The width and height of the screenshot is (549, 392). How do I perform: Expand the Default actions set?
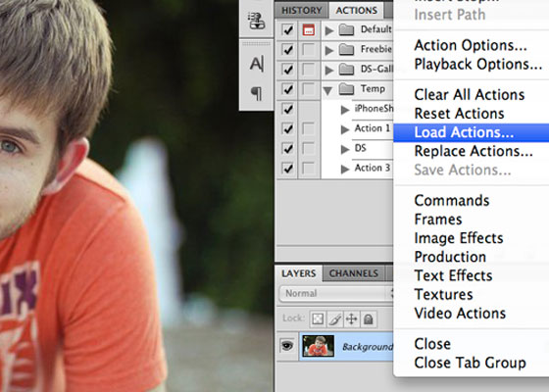(x=328, y=30)
